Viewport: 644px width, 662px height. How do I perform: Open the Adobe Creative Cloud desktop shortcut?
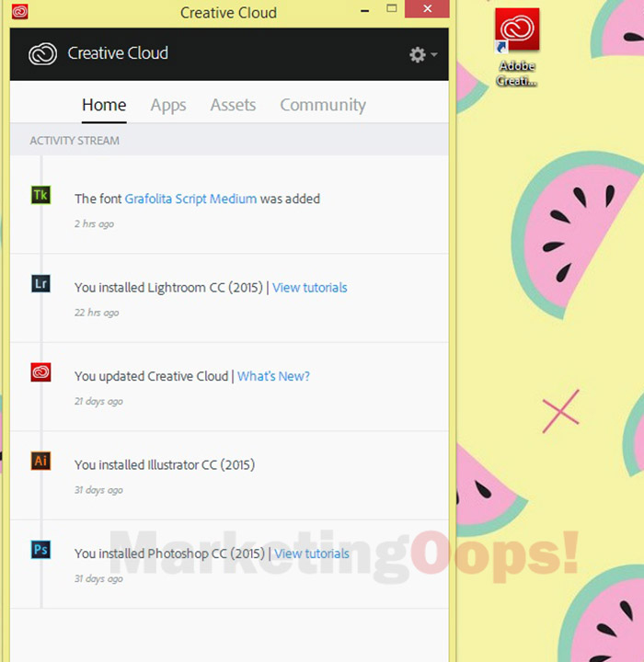(517, 48)
